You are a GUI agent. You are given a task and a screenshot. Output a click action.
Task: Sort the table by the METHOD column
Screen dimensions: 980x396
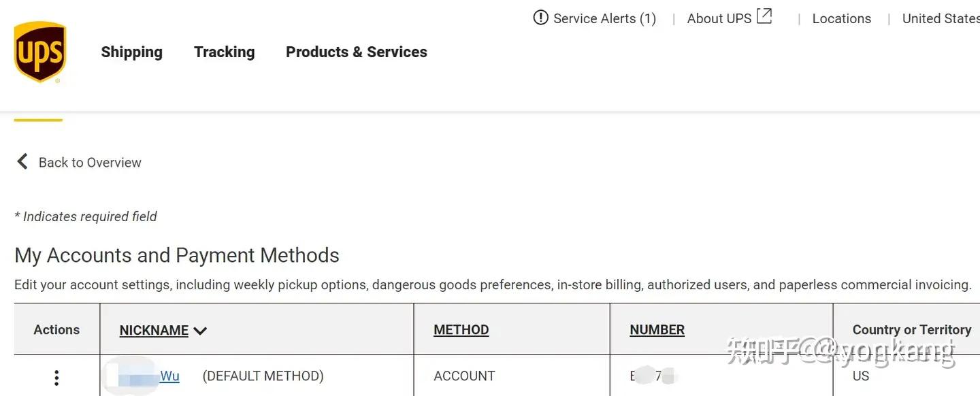pyautogui.click(x=461, y=329)
